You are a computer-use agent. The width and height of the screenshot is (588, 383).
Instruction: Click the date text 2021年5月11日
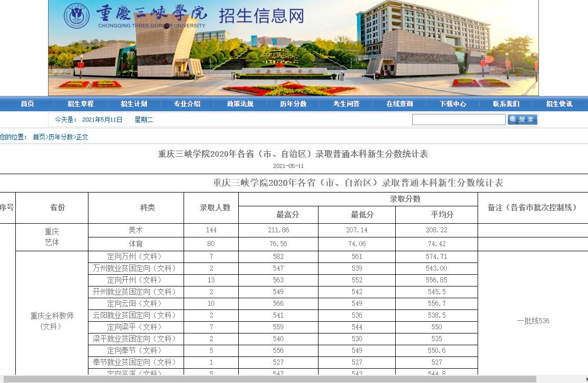pos(102,120)
